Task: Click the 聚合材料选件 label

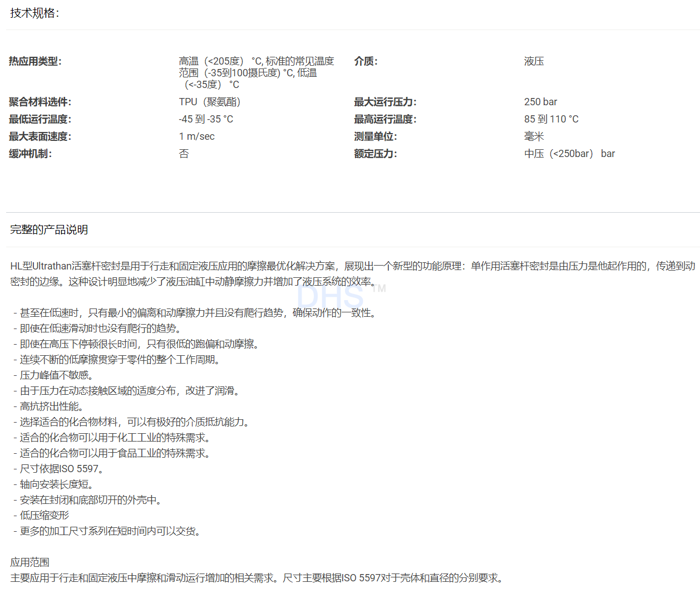Action: coord(40,102)
